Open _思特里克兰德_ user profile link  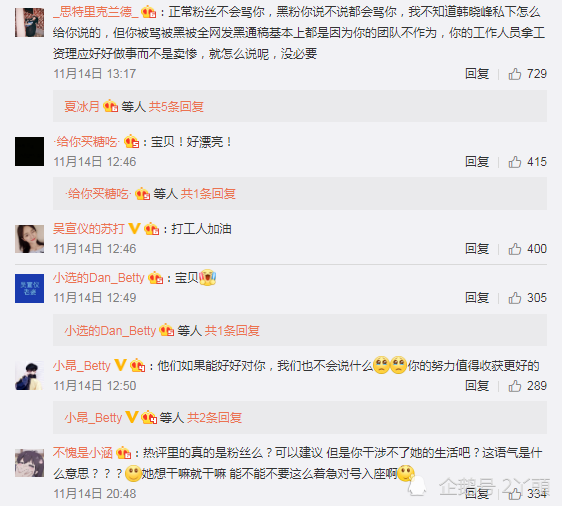click(x=96, y=12)
